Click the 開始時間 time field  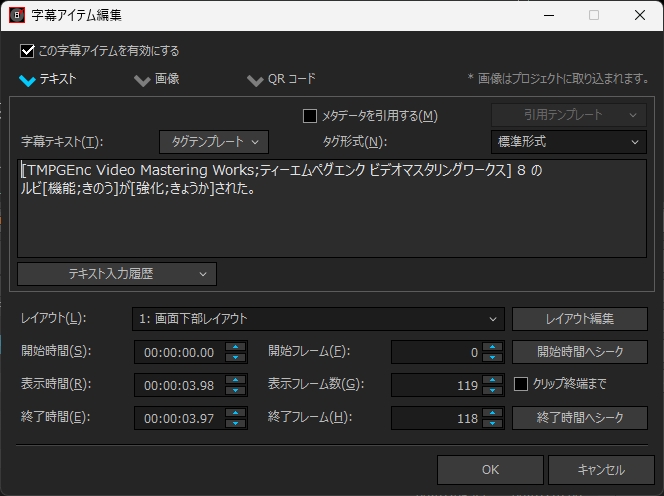(x=180, y=352)
